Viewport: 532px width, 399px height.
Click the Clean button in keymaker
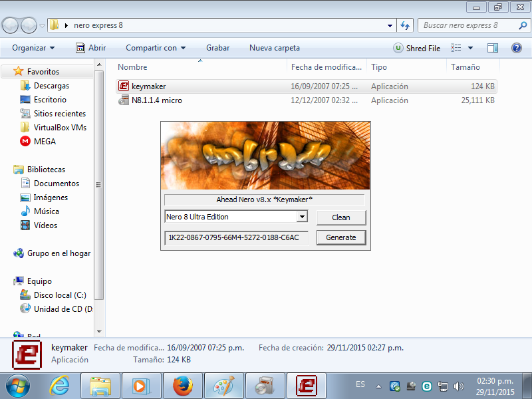pyautogui.click(x=341, y=217)
